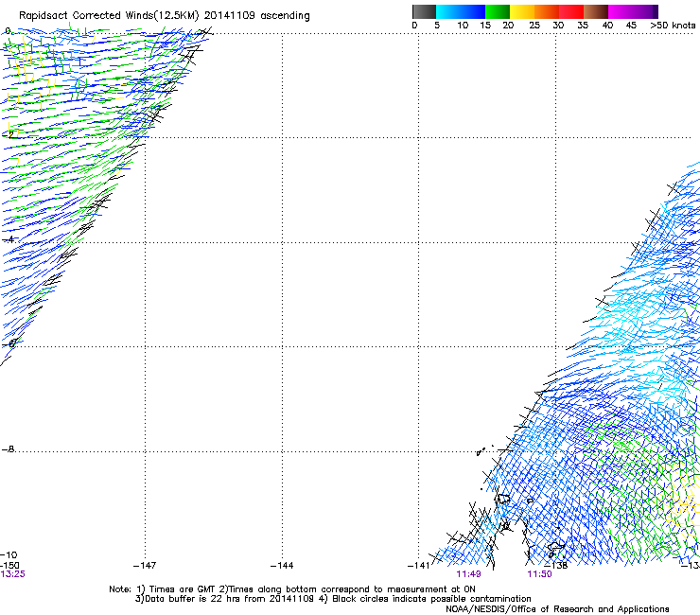
Task: Click the '25' legend scale value
Action: pos(534,26)
